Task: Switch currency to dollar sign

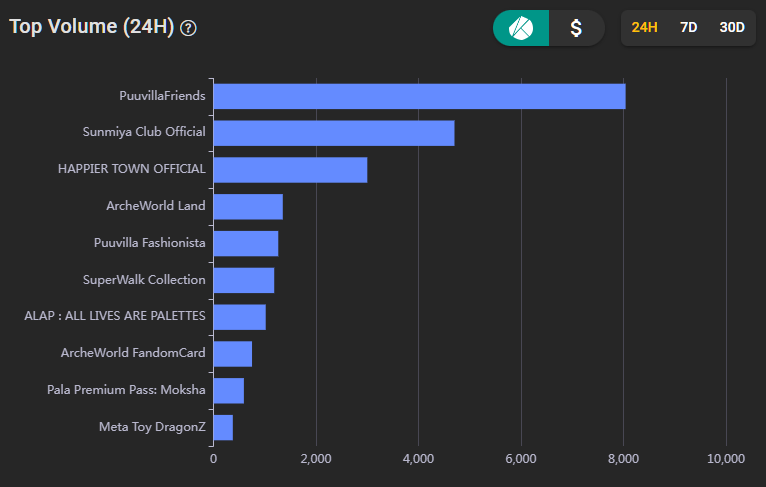Action: click(x=576, y=28)
